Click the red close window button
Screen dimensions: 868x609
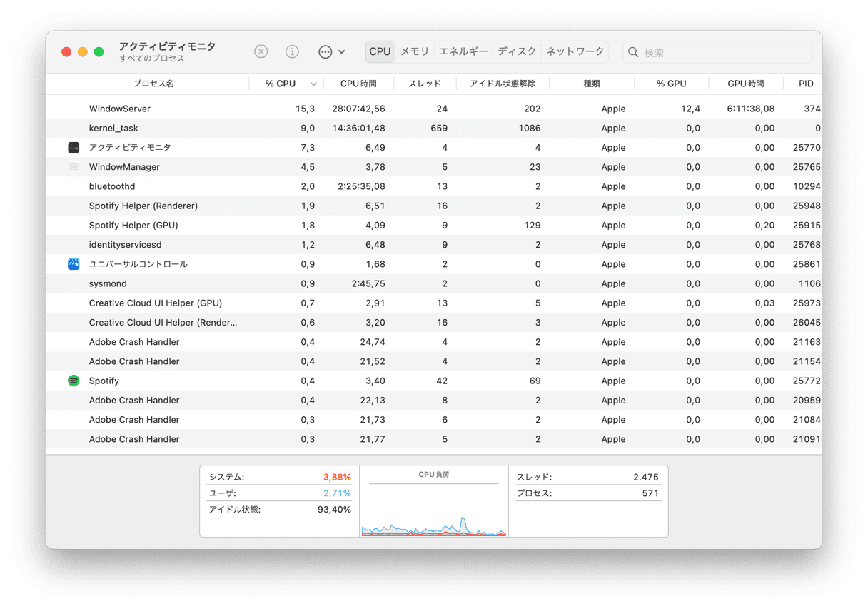[x=66, y=52]
